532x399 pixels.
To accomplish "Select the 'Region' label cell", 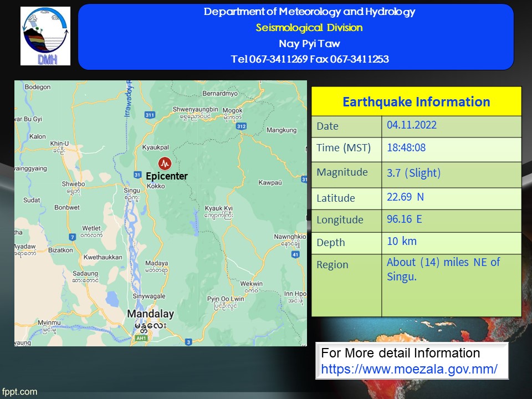I will click(x=346, y=285).
